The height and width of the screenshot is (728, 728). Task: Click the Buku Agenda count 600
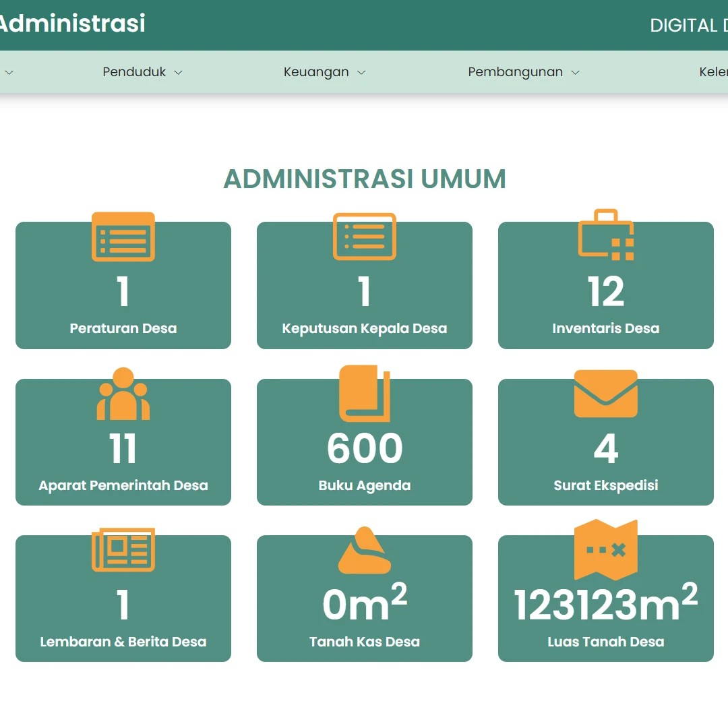tap(365, 449)
